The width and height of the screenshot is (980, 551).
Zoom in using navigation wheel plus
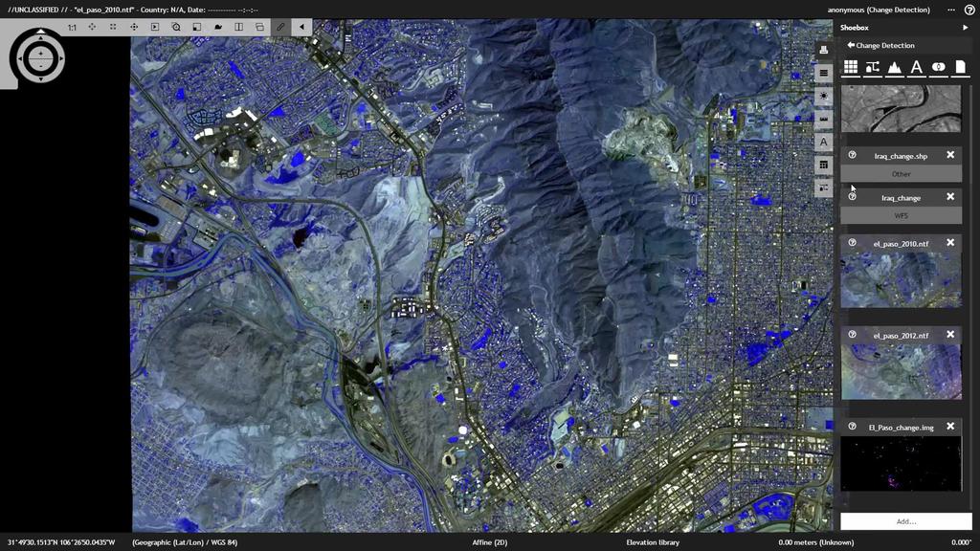(x=40, y=53)
